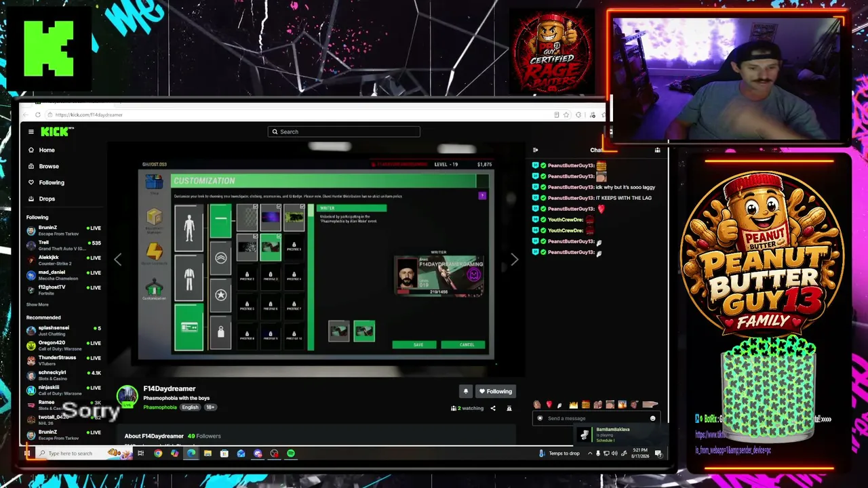Choose the highlighted green ID card background
The height and width of the screenshot is (488, 868).
pos(270,247)
